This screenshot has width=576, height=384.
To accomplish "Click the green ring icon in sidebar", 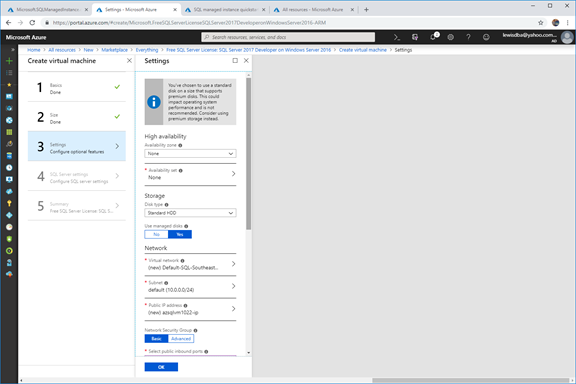I will point(9,251).
